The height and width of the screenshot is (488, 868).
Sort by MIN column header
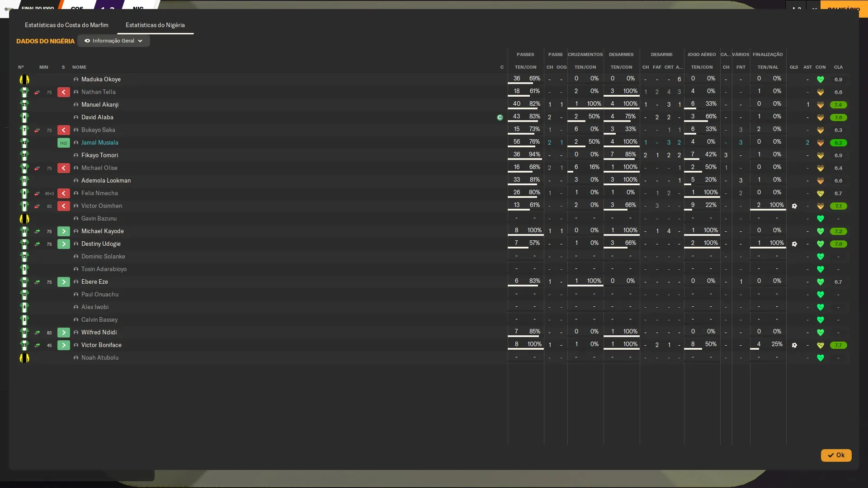43,67
